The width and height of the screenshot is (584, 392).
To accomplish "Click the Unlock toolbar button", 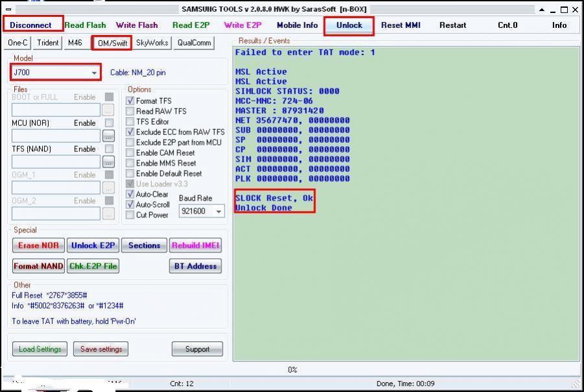I will click(x=349, y=25).
